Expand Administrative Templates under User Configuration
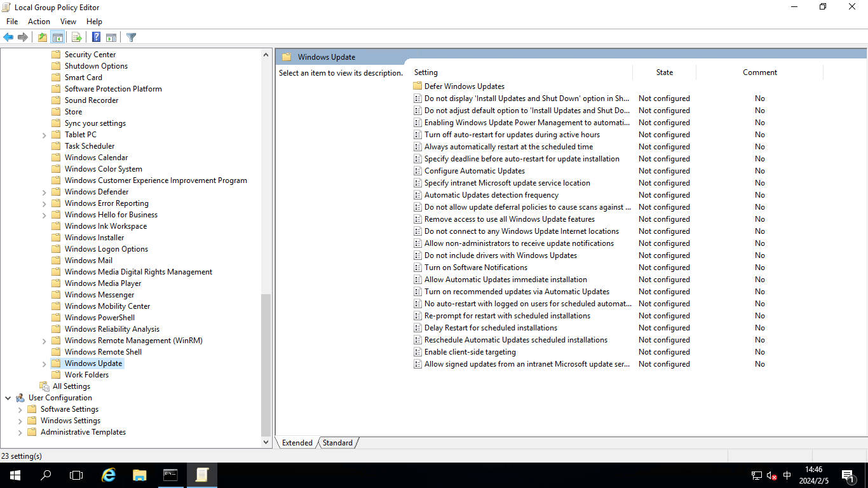Screen dimensions: 868x488 [x=20, y=432]
